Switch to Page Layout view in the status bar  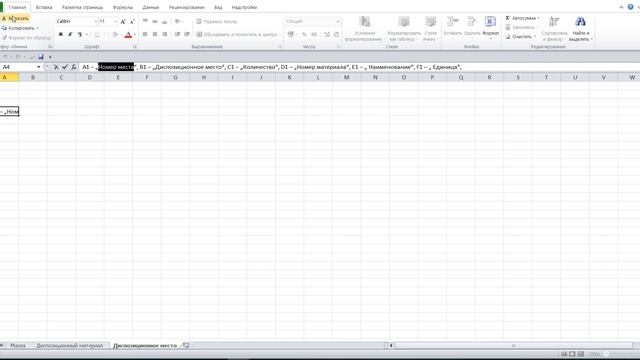pyautogui.click(x=572, y=354)
